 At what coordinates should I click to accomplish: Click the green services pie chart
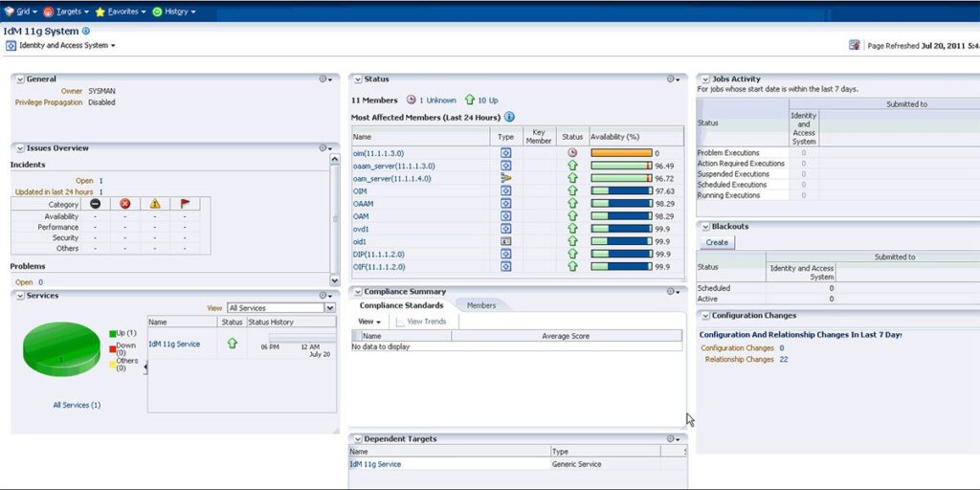click(x=61, y=348)
